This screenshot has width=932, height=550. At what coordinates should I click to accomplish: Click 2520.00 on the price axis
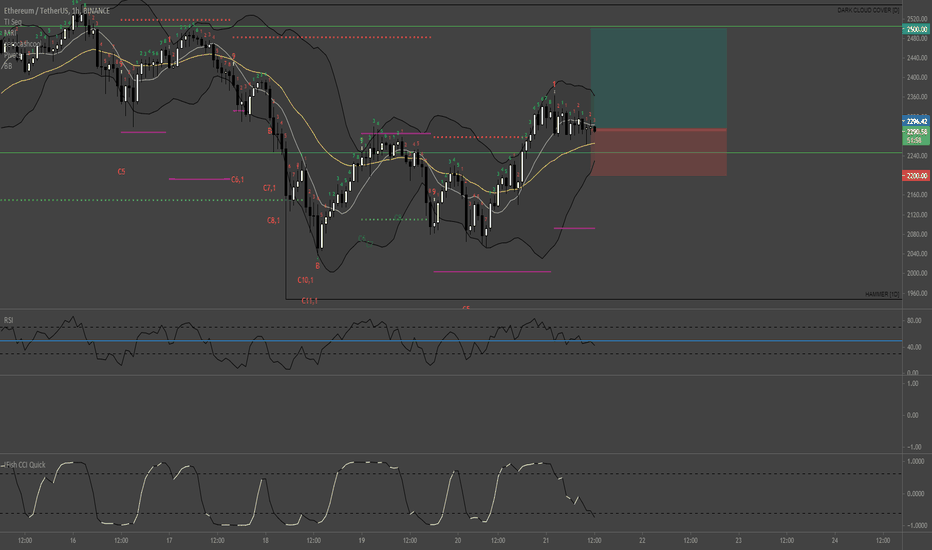(917, 19)
